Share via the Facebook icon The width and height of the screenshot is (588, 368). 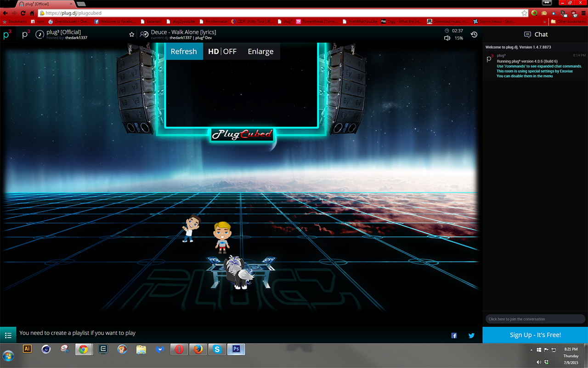tap(454, 335)
